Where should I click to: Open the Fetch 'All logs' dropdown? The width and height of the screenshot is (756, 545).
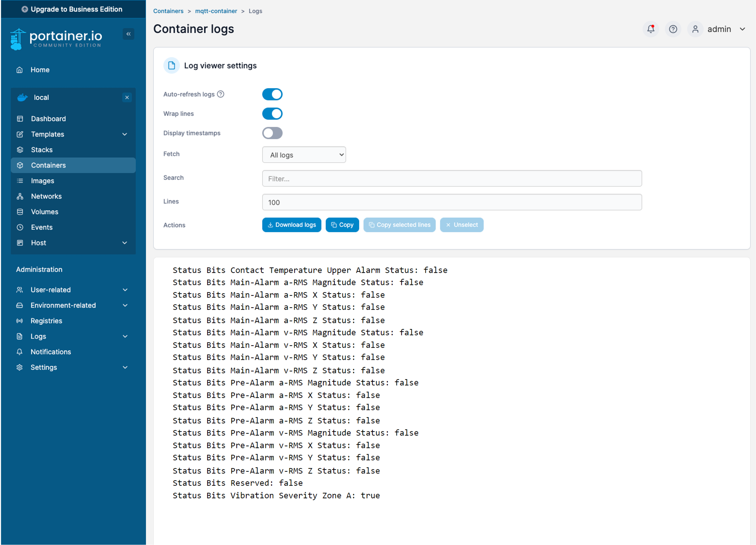(x=304, y=155)
